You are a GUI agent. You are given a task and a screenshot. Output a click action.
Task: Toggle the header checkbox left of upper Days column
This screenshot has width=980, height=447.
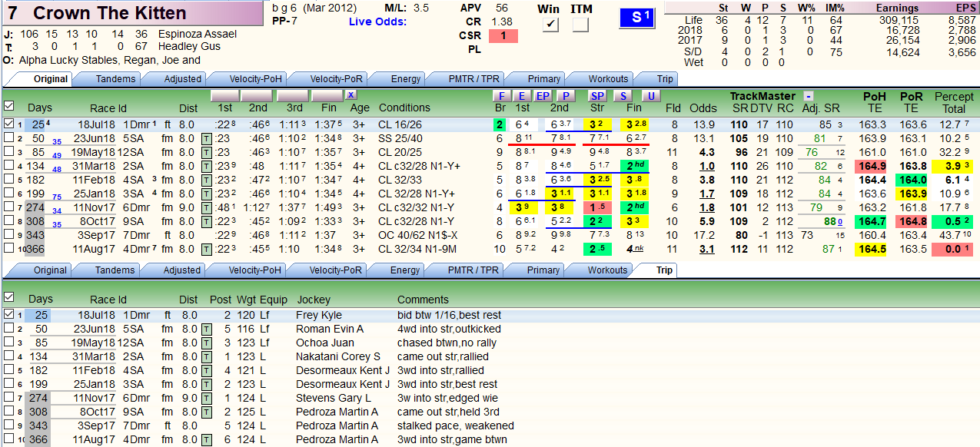[8, 106]
